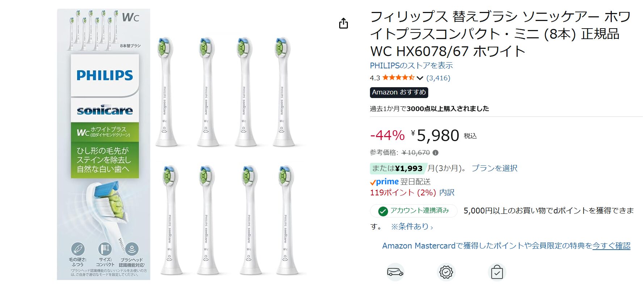Screen dimensions: 644x284
Task: Click the 内訳 points breakdown link
Action: pos(447,192)
